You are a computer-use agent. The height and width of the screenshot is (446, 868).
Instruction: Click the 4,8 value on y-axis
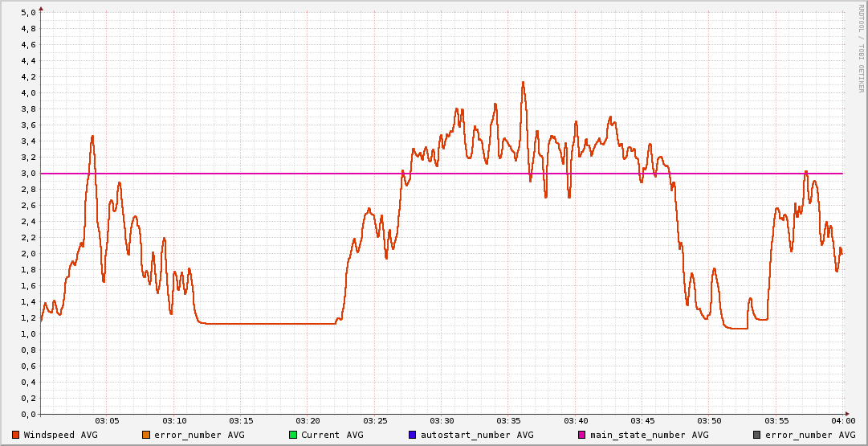tap(30, 29)
